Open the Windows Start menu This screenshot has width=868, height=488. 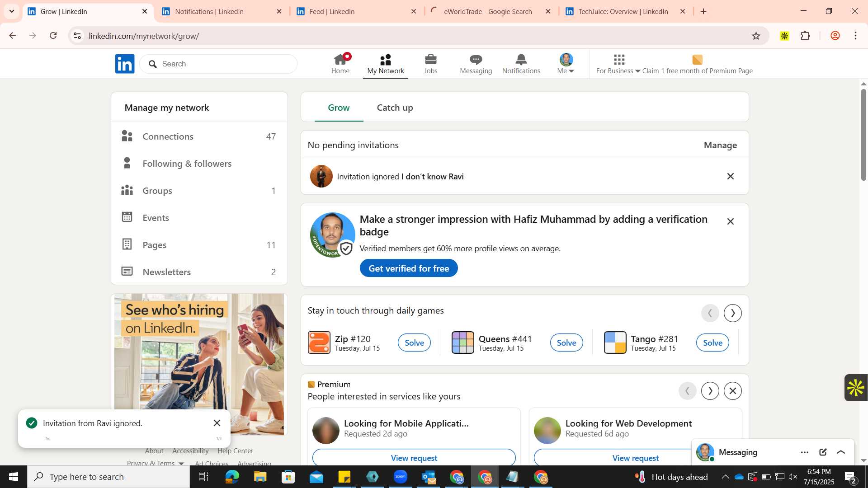tap(13, 477)
